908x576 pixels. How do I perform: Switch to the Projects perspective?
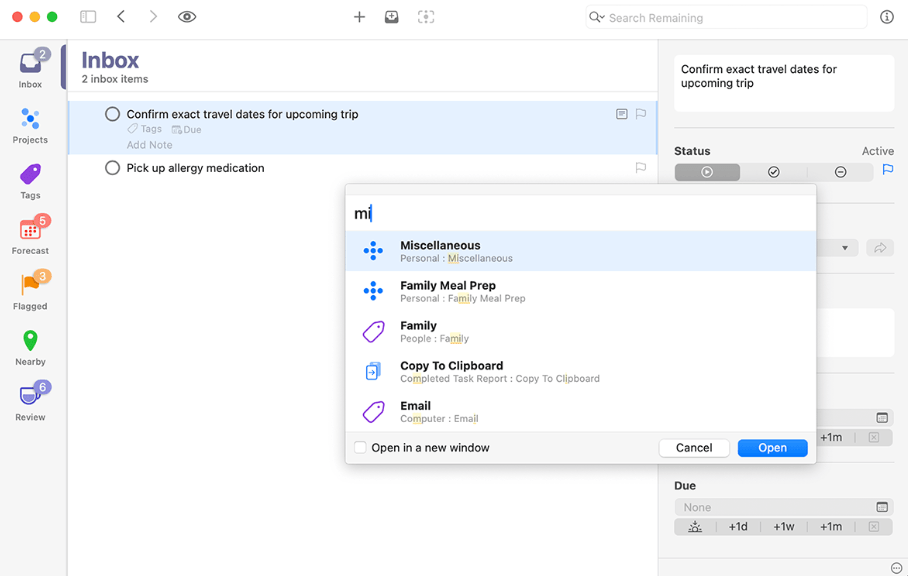click(30, 125)
